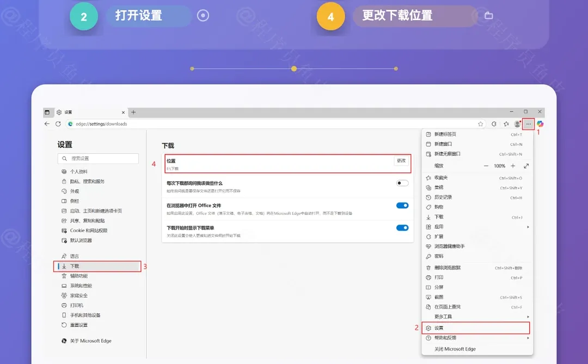Choose 打印 from the menu

477,277
